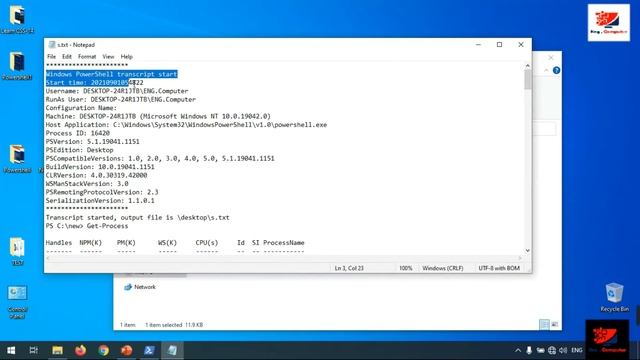Collapse the Explorer ribbon chevron
640x360 pixels.
tap(546, 71)
